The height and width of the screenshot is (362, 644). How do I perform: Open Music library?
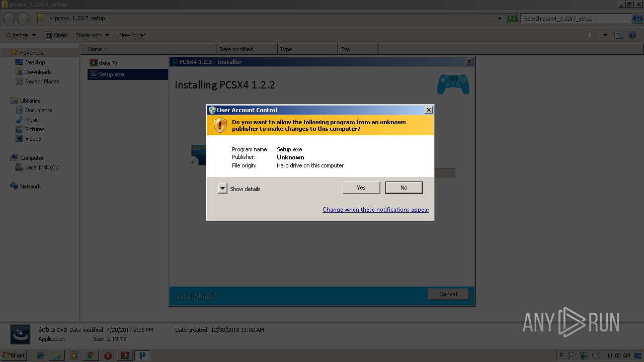pyautogui.click(x=32, y=120)
